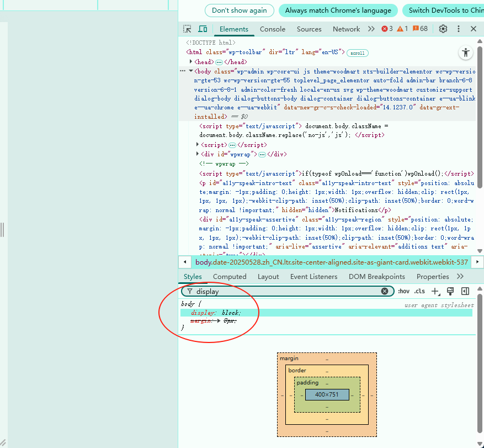Click Always match Chrome's language button
484x448 pixels.
coord(338,10)
